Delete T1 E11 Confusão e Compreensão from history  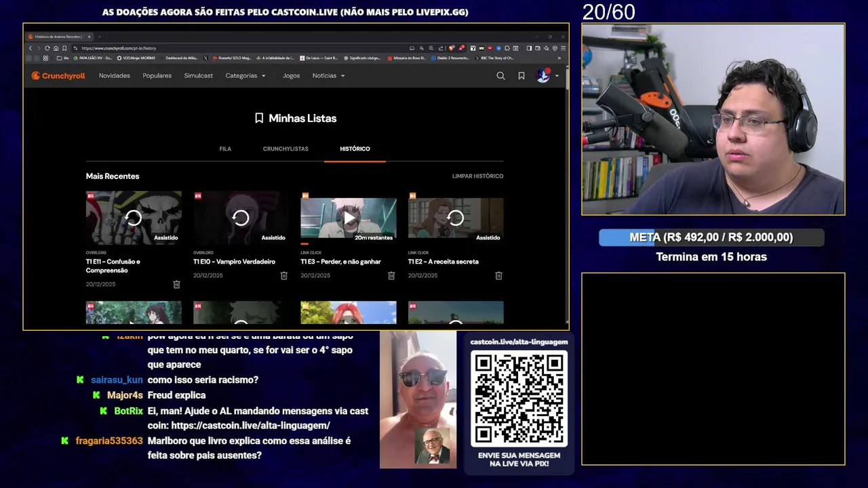pos(176,285)
